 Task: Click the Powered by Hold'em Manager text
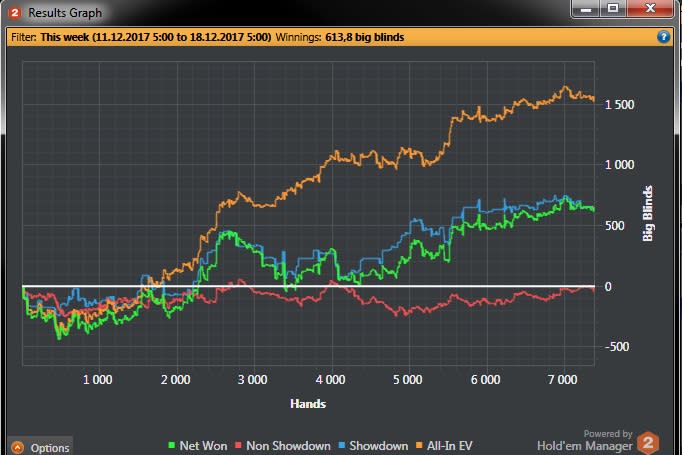[x=585, y=440]
